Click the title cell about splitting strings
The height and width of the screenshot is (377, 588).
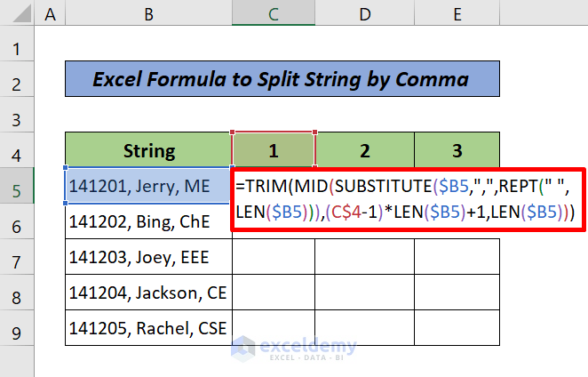coord(282,80)
